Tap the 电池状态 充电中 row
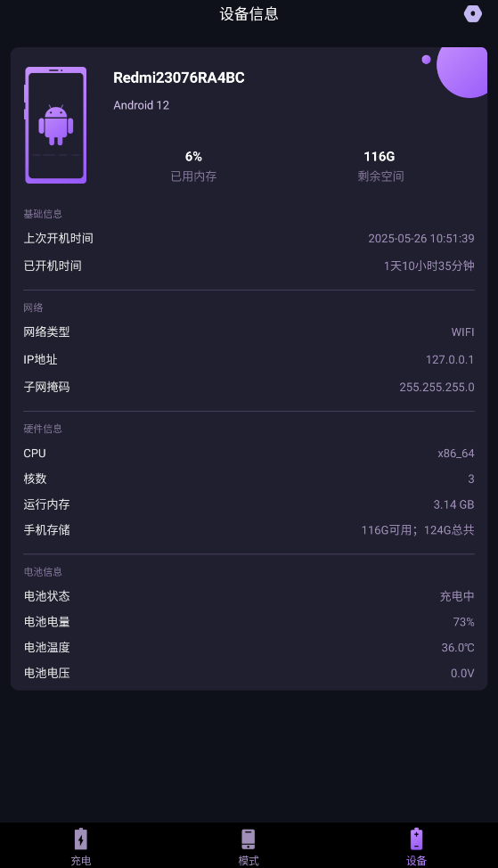 [249, 596]
